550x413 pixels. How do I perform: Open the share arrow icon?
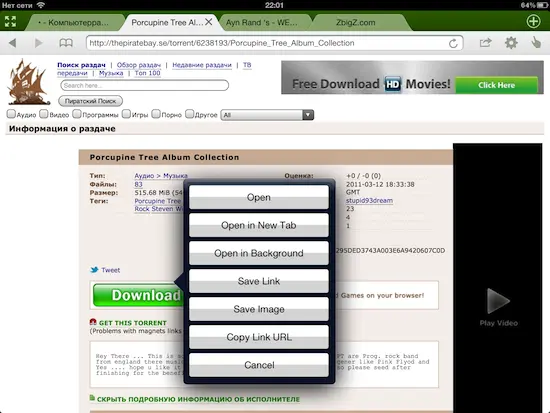click(485, 43)
